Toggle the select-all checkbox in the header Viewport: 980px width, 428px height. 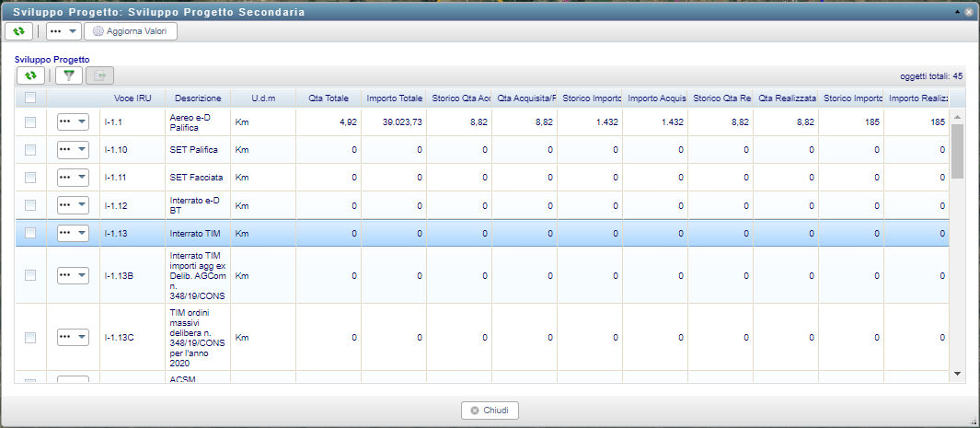[30, 98]
